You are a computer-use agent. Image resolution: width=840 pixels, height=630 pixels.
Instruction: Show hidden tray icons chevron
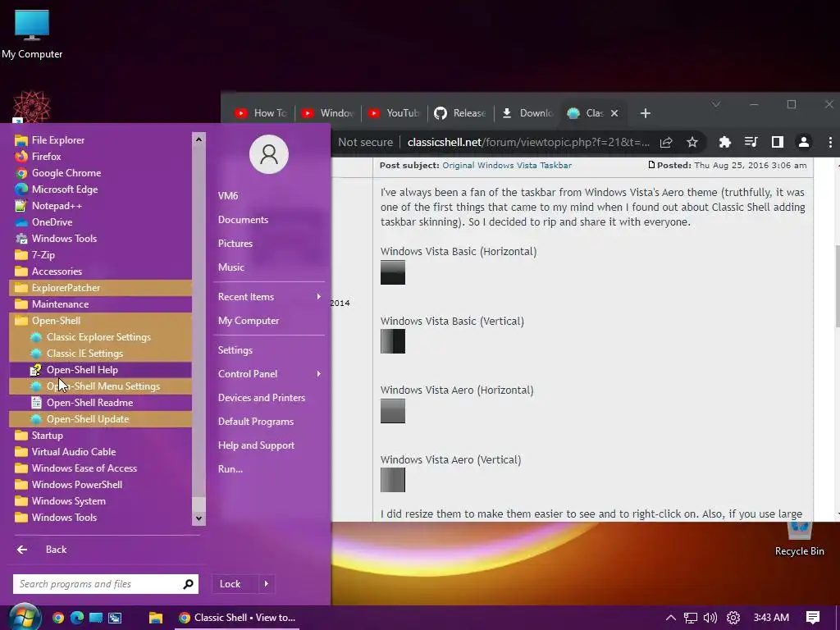coord(671,618)
